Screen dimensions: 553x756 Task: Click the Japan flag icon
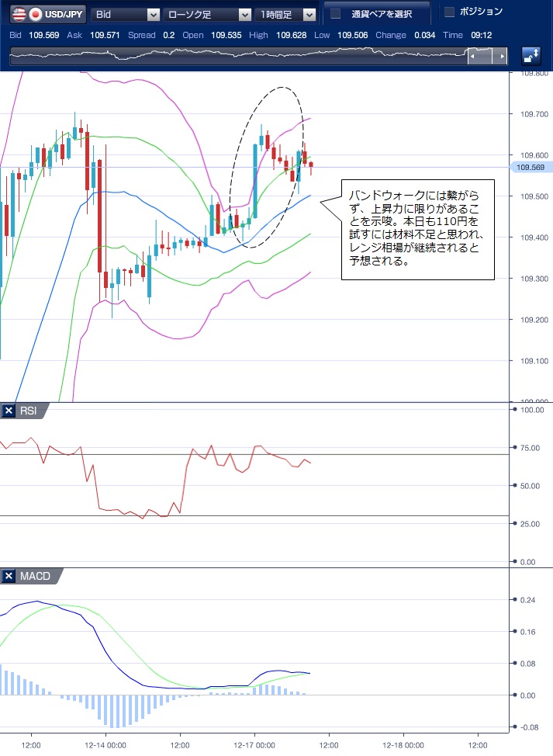pos(34,14)
